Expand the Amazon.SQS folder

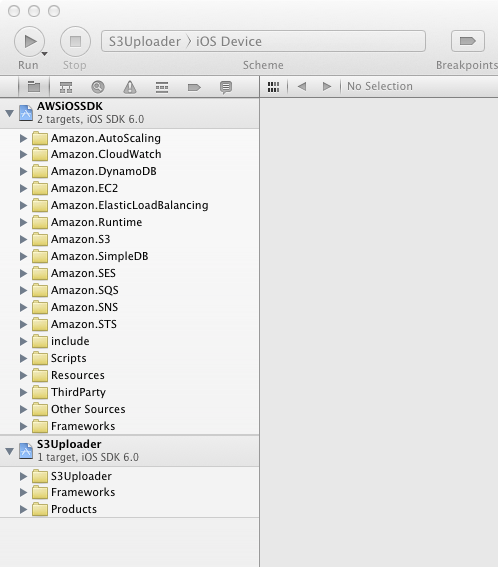tap(24, 290)
